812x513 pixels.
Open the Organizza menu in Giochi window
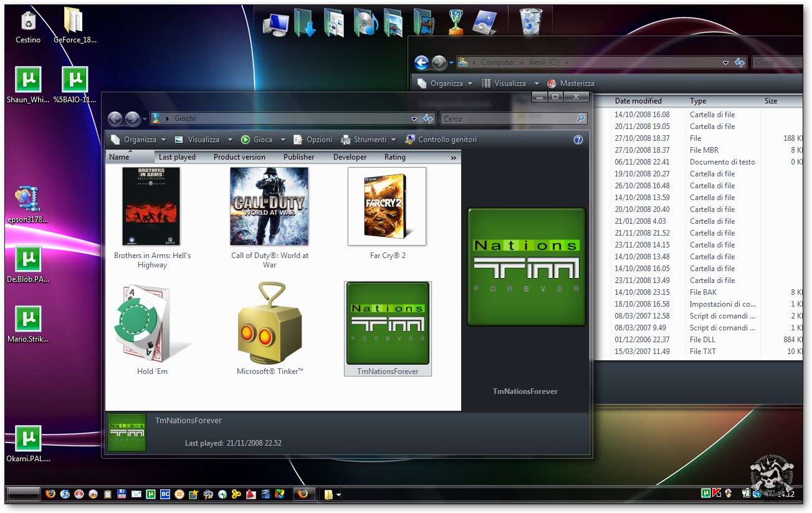pyautogui.click(x=138, y=140)
